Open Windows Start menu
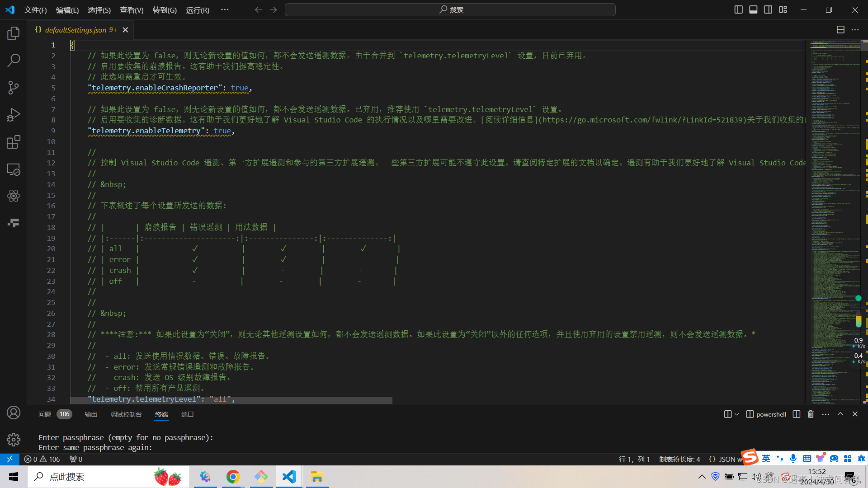 click(14, 477)
